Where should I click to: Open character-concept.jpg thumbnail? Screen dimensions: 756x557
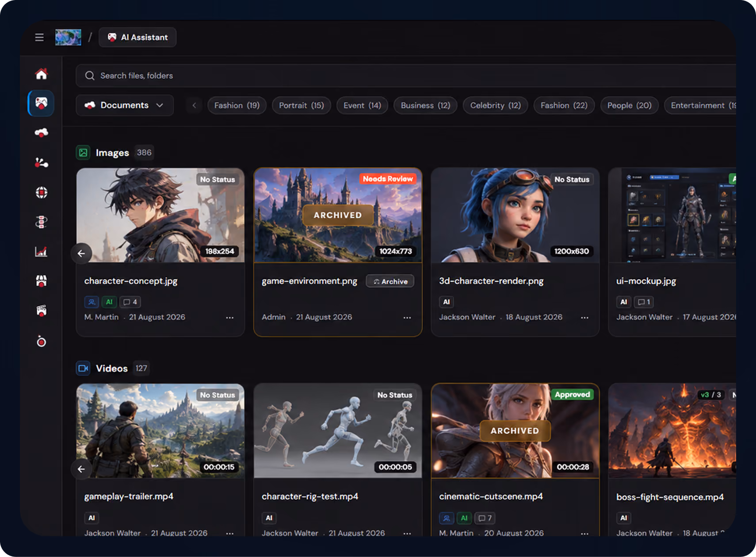[160, 215]
